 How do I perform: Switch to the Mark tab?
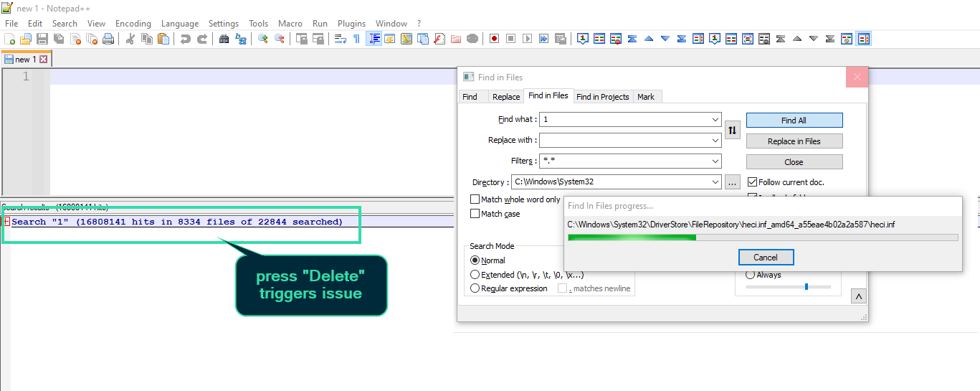pos(646,97)
